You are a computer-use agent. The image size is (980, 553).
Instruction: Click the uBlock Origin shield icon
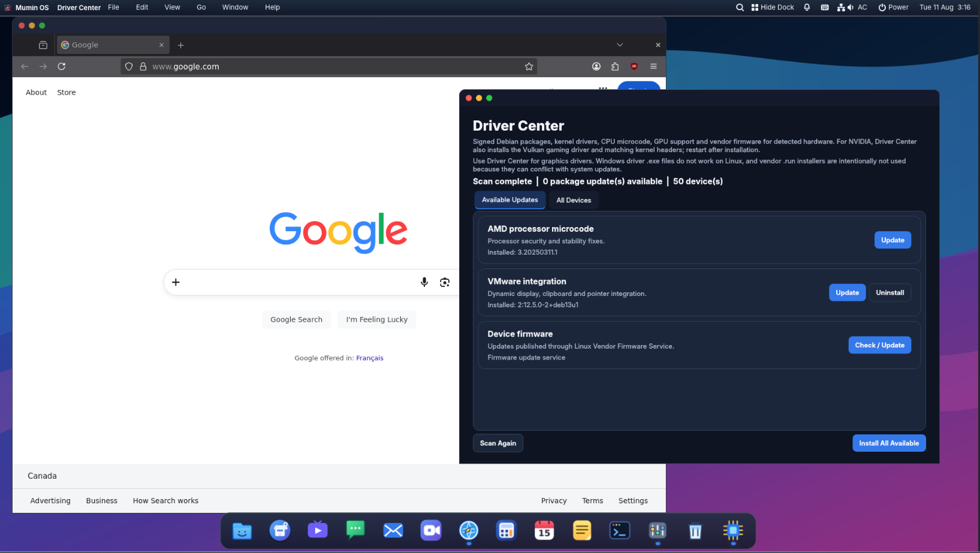634,67
